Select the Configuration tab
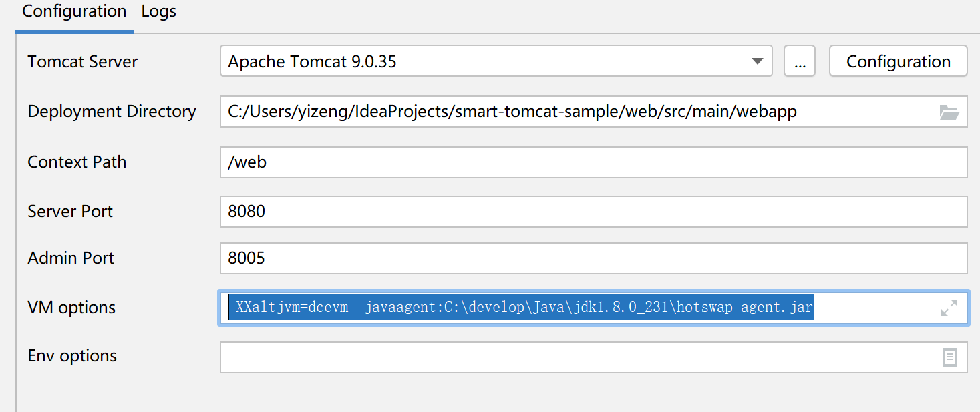This screenshot has width=980, height=412. (73, 11)
